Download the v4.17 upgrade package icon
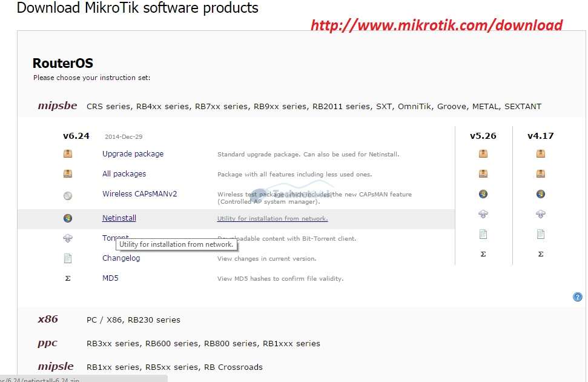Screen dimensions: 588x382 coord(540,153)
